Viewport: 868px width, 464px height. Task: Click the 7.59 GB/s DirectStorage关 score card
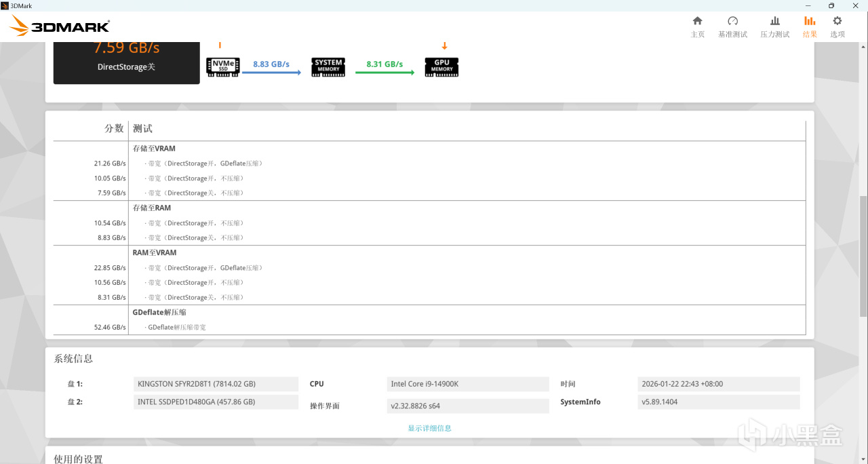tap(127, 62)
